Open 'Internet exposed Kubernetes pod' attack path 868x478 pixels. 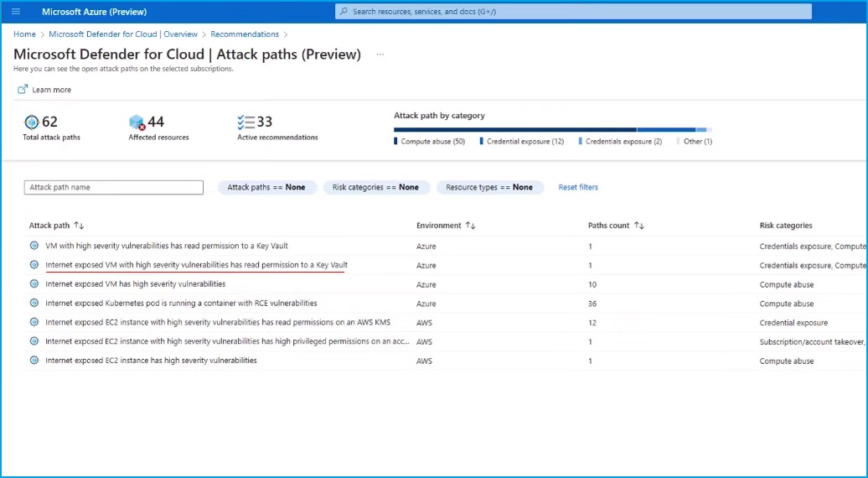[181, 303]
